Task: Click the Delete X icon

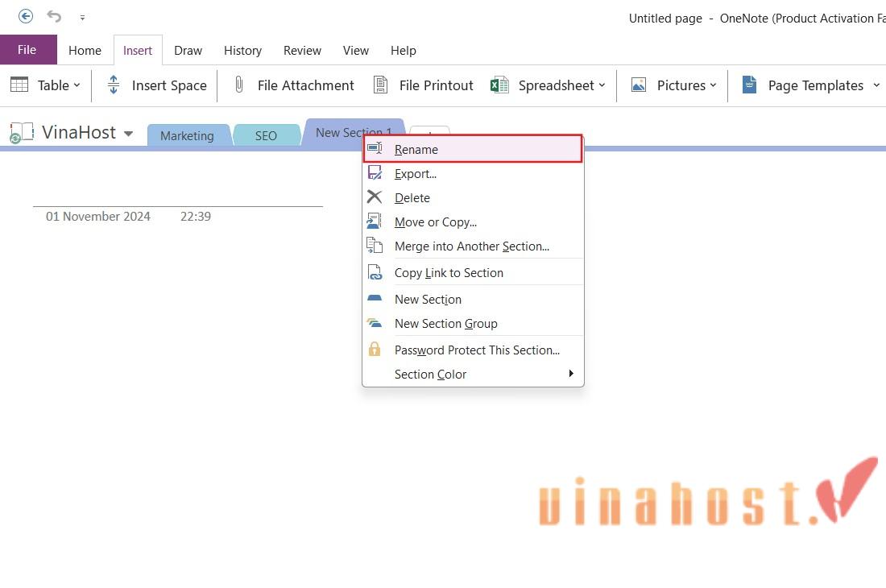Action: click(375, 197)
